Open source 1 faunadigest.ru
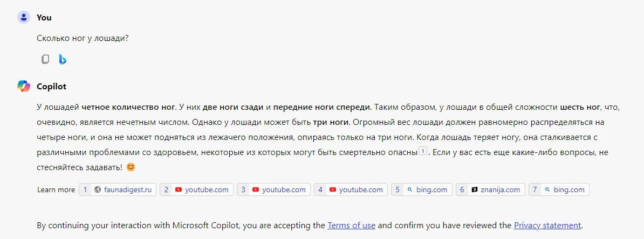This screenshot has height=239, width=644. [x=118, y=189]
